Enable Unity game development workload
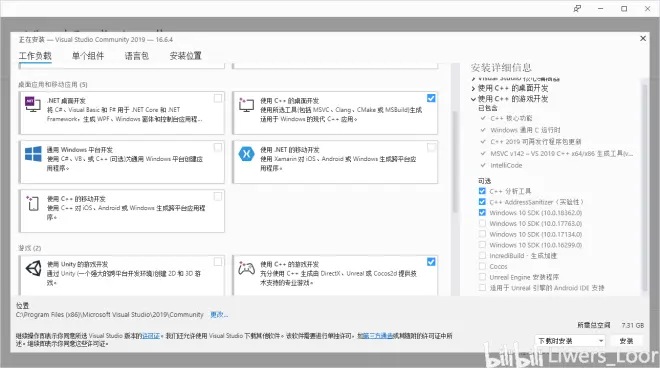 point(218,262)
